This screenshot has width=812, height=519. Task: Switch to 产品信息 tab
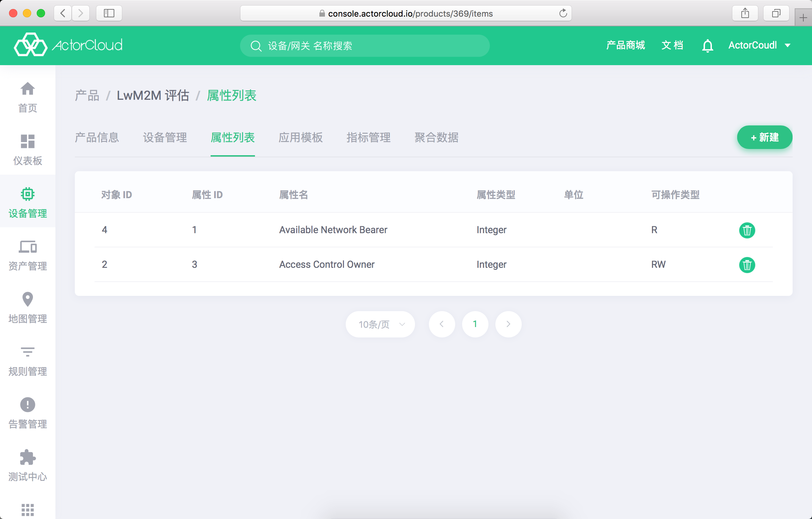coord(97,138)
